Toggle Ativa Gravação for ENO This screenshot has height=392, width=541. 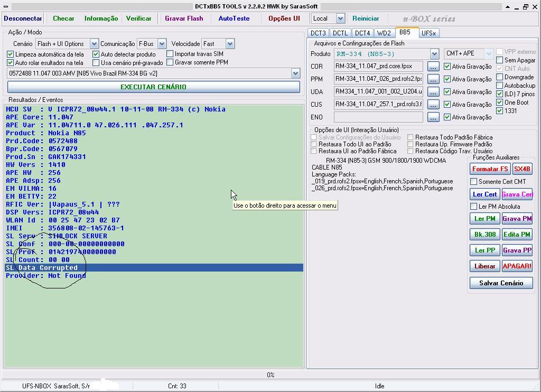[447, 117]
